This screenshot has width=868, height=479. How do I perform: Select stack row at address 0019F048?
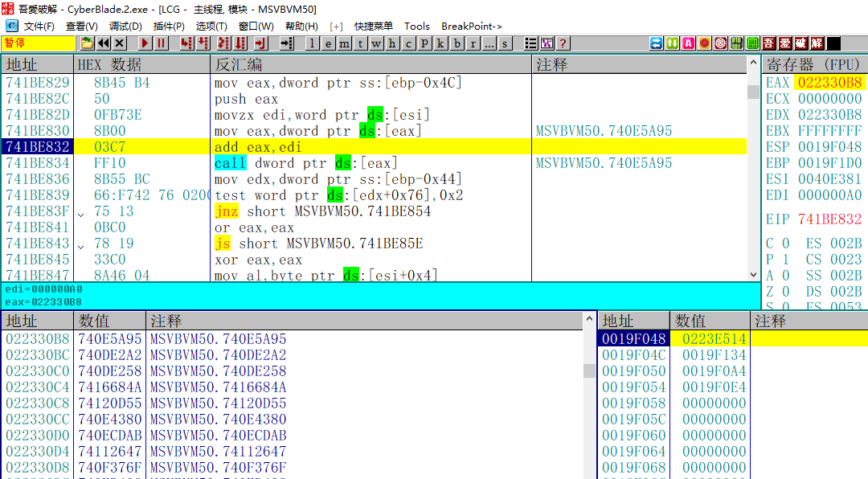733,338
